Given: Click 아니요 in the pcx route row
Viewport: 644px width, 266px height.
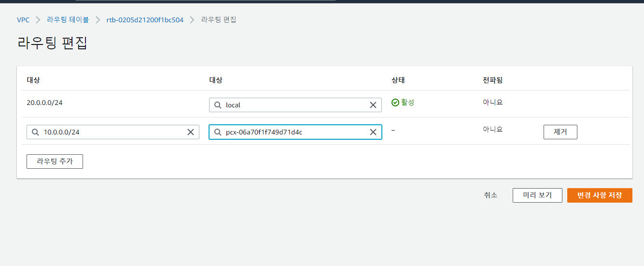Looking at the screenshot, I should pos(492,130).
